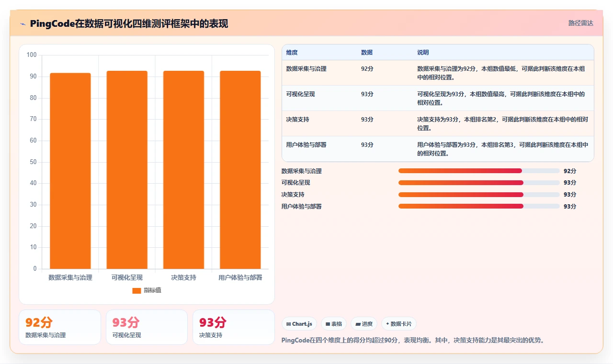Click the description mentioning 本组排名第2
Image resolution: width=613 pixels, height=364 pixels.
click(x=502, y=123)
